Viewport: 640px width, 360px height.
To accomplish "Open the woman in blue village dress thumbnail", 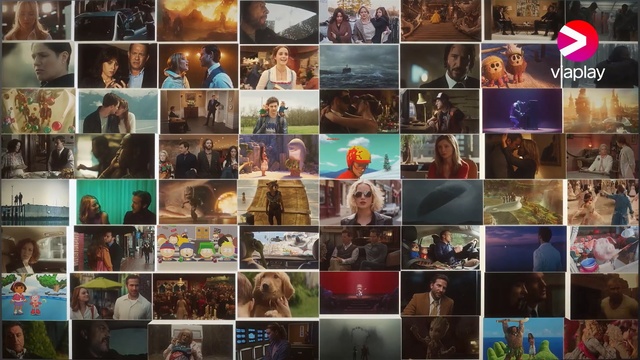I will click(279, 67).
